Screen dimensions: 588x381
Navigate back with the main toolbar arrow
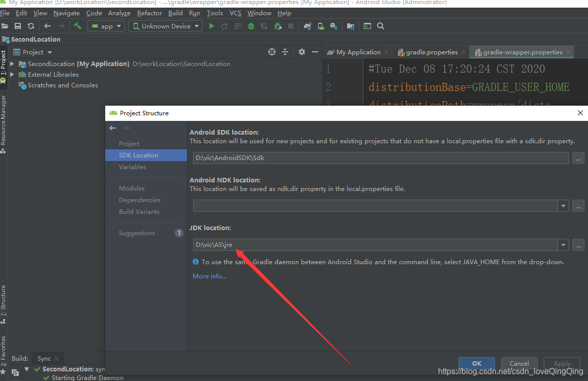point(48,26)
